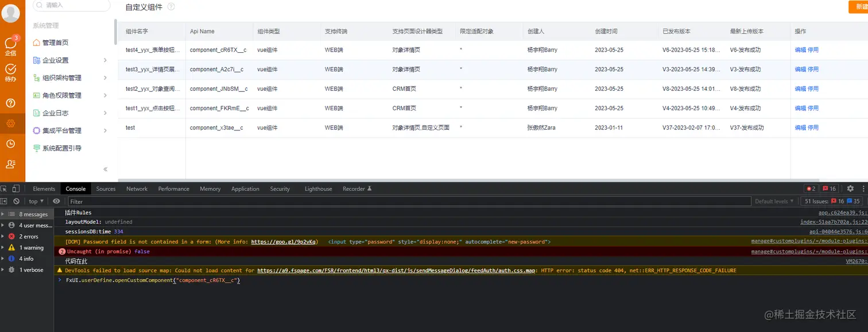
Task: Expand the 4 info group
Action: pos(27,258)
